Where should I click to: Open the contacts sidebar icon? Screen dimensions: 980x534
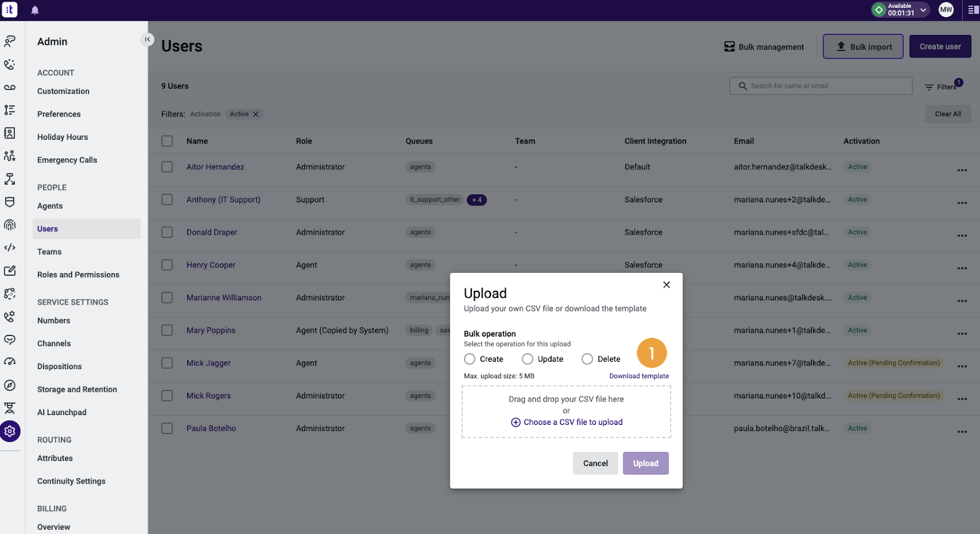pyautogui.click(x=10, y=133)
